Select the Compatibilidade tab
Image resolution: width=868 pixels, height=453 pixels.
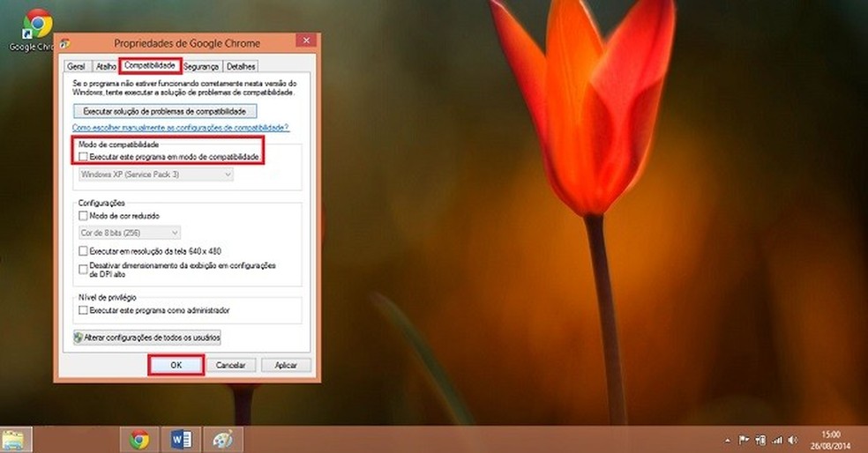(x=149, y=65)
